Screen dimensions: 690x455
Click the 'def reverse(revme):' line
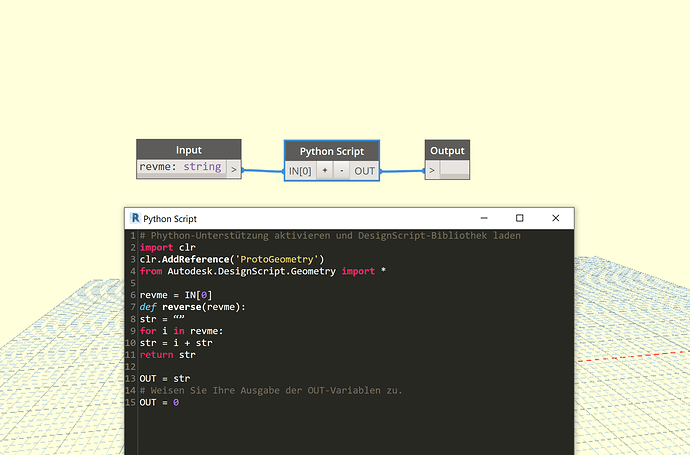tap(193, 307)
